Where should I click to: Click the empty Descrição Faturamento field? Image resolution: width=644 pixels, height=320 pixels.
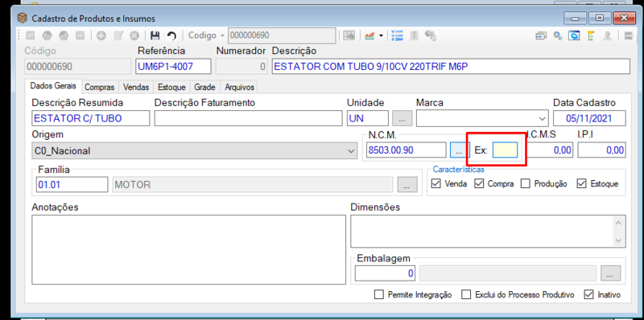coord(248,118)
